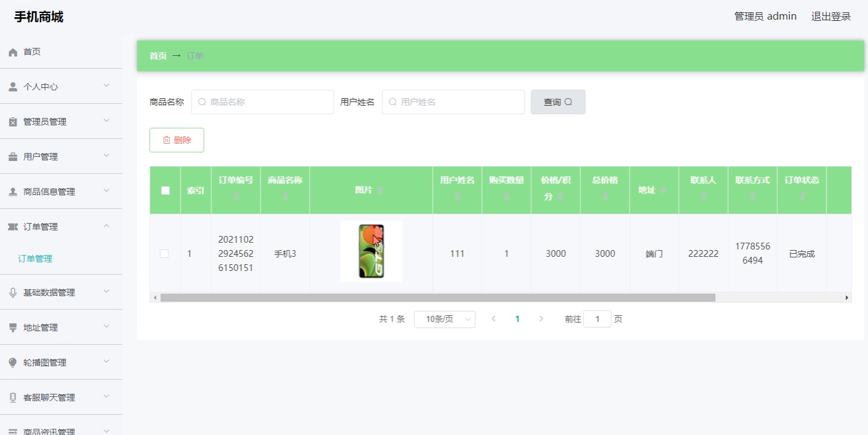
Task: Click order number 20211029245626150151 cell
Action: 236,254
